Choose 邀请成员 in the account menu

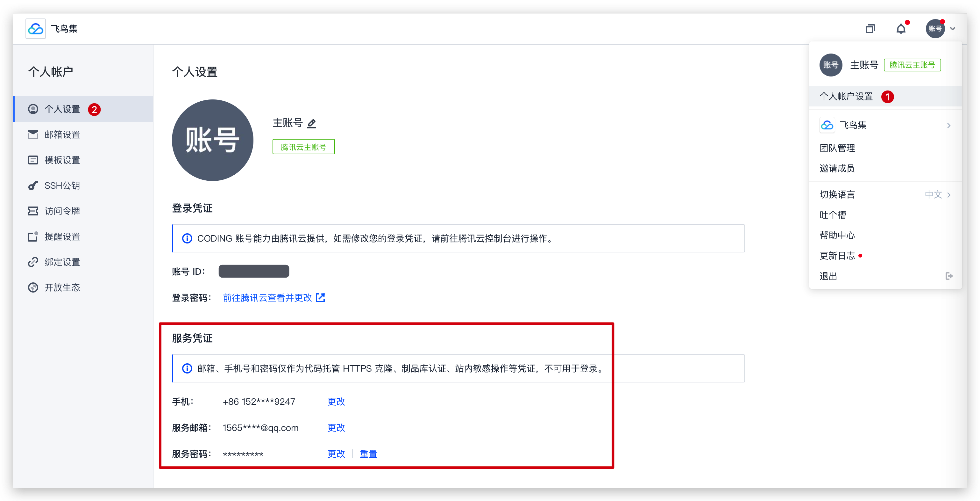click(837, 168)
